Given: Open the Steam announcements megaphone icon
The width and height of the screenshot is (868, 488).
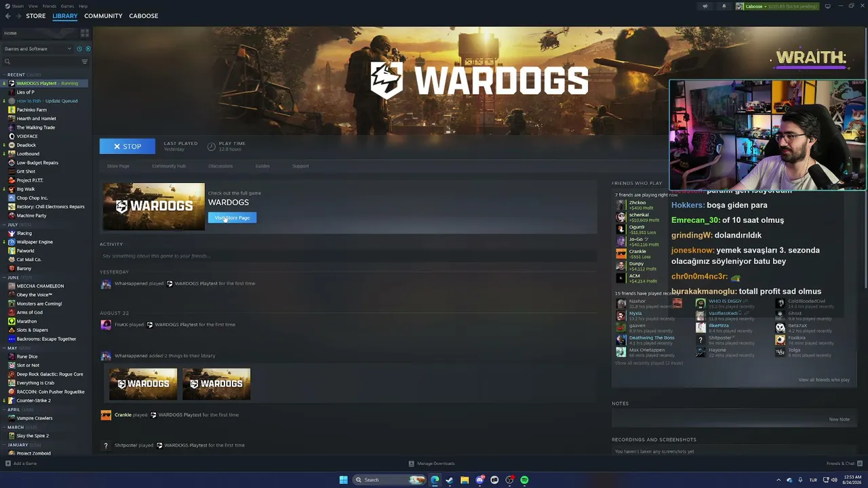Looking at the screenshot, I should pyautogui.click(x=705, y=6).
